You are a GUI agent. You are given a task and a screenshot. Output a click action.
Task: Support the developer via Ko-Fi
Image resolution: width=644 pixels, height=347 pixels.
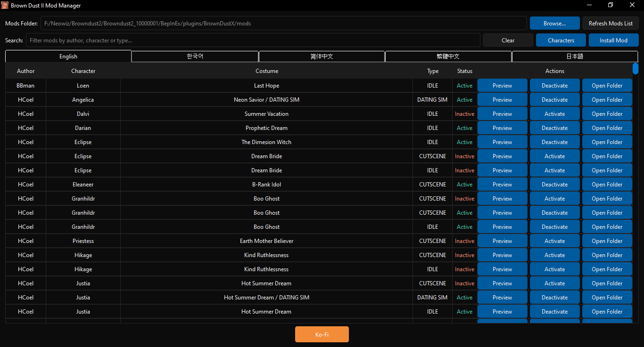click(x=322, y=334)
